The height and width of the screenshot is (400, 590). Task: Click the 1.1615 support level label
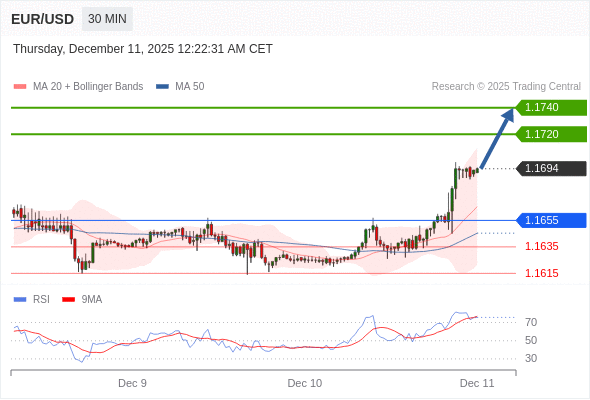(x=542, y=274)
